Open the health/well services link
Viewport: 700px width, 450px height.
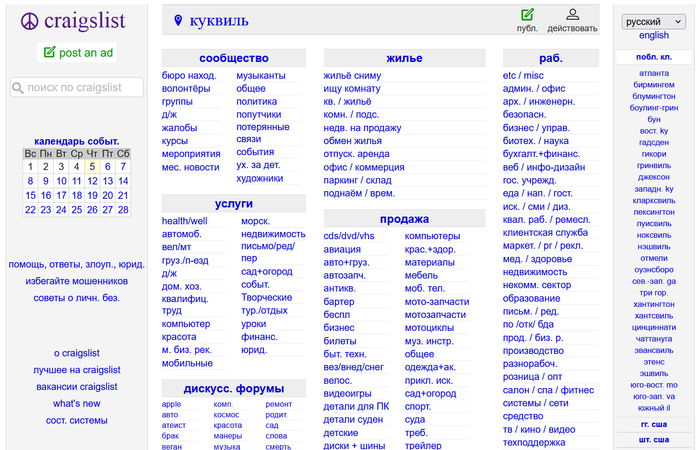click(x=184, y=221)
